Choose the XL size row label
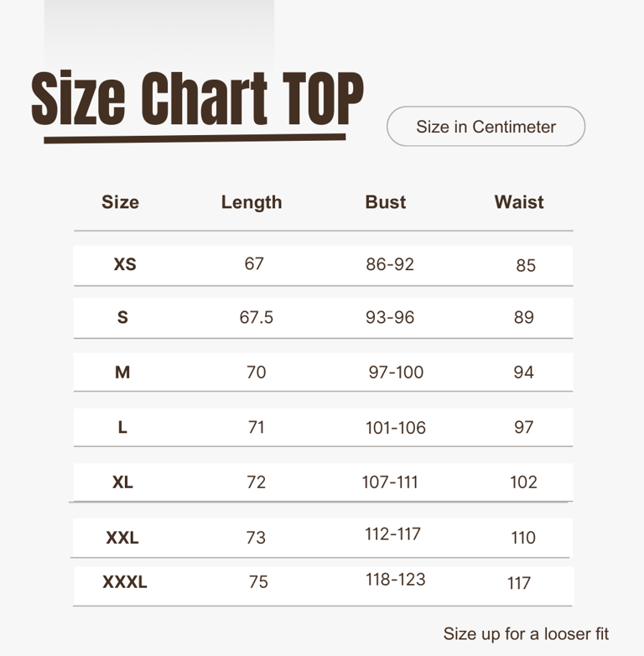Viewport: 644px width, 656px height. point(122,482)
